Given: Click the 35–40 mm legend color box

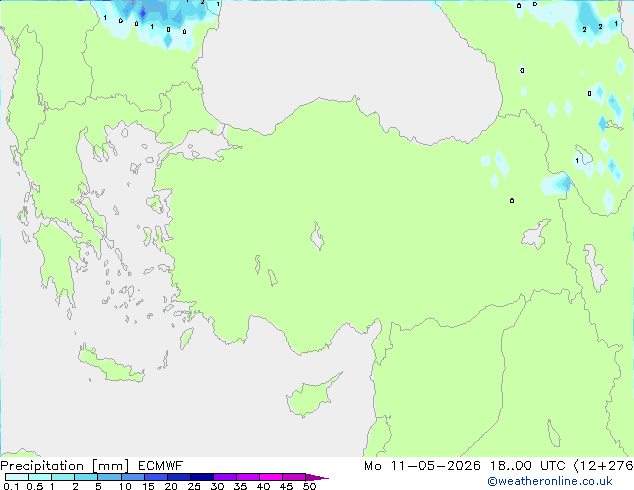Looking at the screenshot, I should (248, 477).
